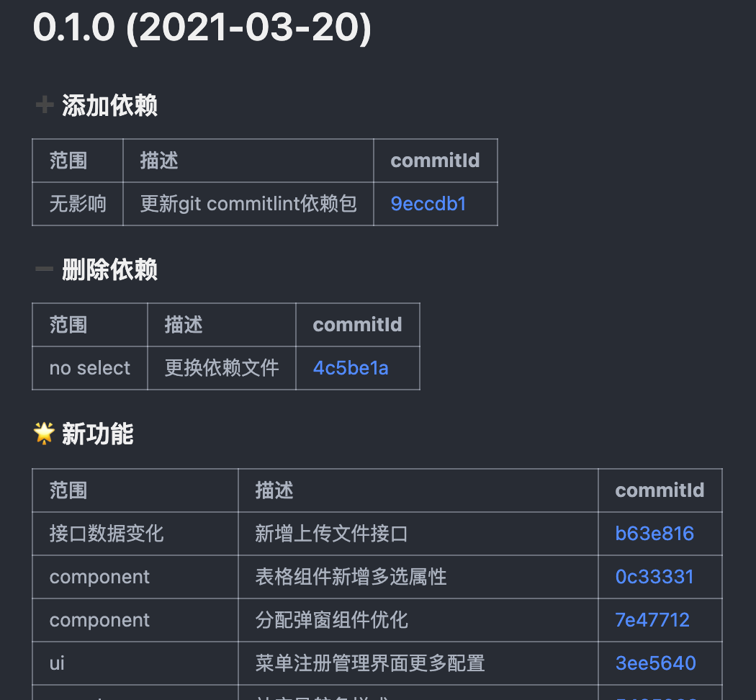Click the minus icon beside 删除依赖
This screenshot has width=756, height=700.
pyautogui.click(x=45, y=269)
